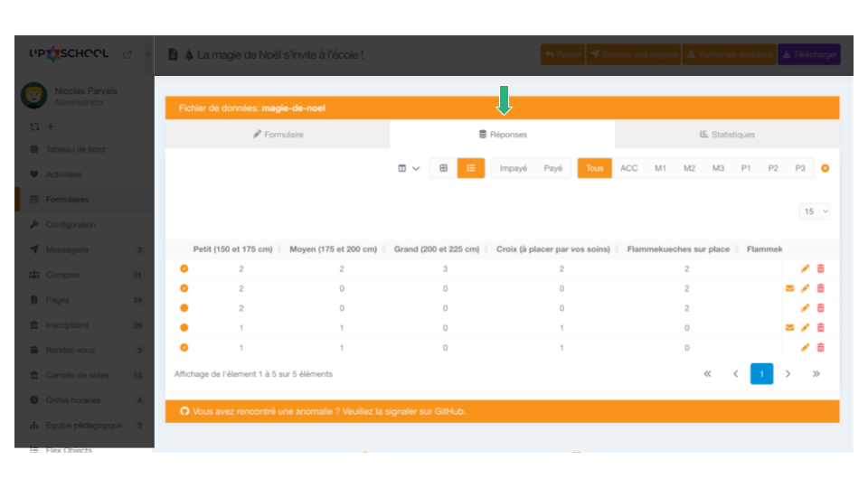The image size is (868, 488).
Task: Delete the third response row
Action: click(x=821, y=308)
